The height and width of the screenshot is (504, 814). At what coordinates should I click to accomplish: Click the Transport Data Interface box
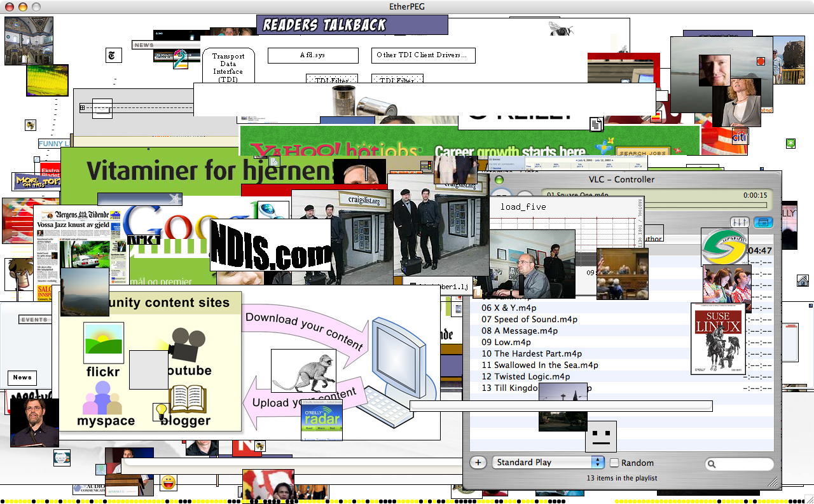(x=228, y=65)
